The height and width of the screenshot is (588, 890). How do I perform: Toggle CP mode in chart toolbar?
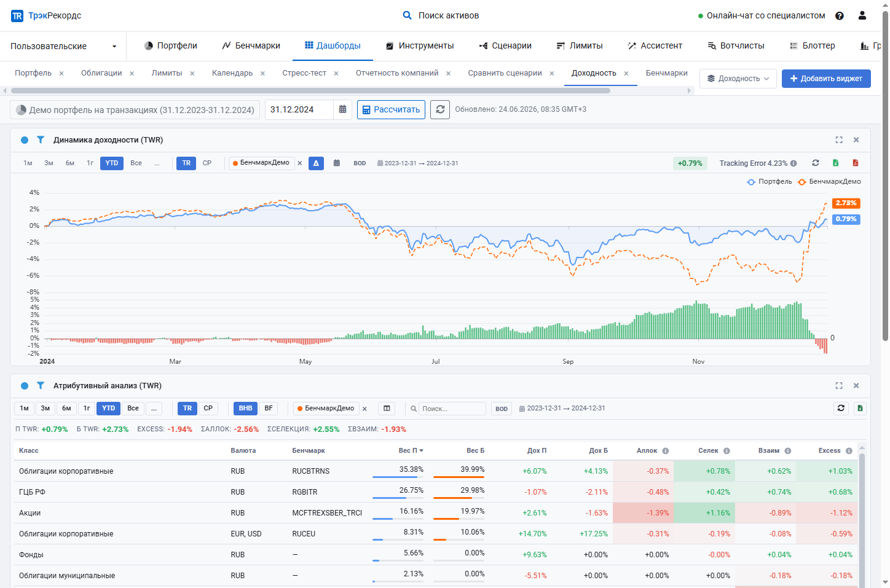207,163
